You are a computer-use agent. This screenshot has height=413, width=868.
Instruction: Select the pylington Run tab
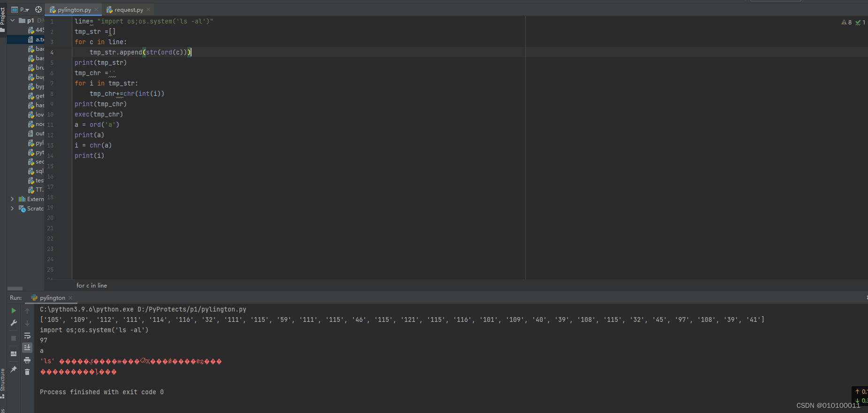point(52,298)
